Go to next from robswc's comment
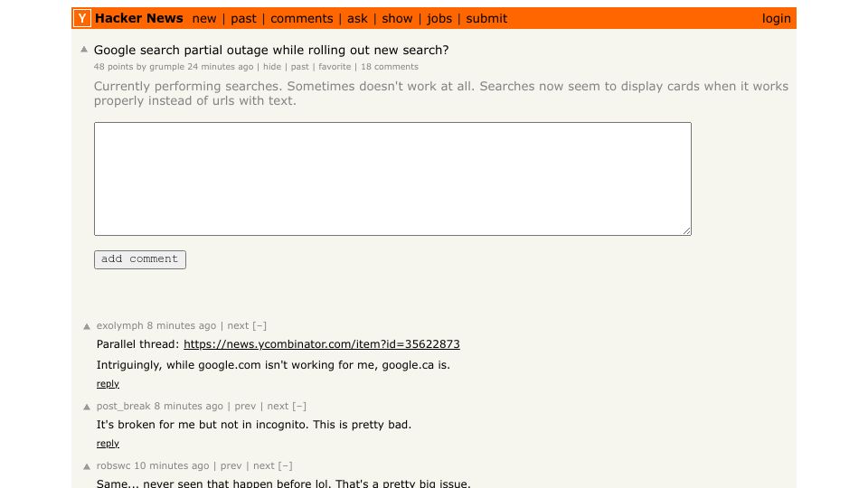Image resolution: width=868 pixels, height=488 pixels. click(264, 466)
